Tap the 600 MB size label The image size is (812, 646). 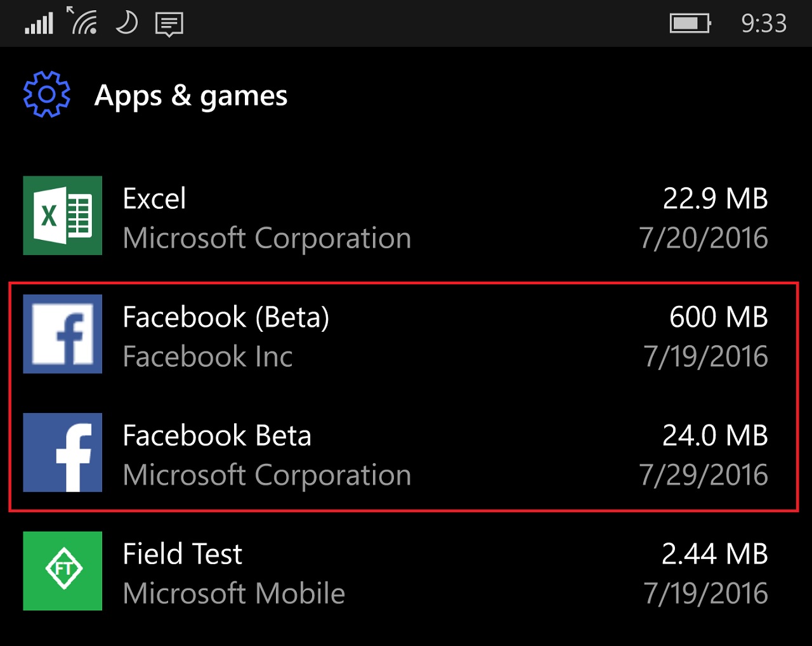coord(718,317)
